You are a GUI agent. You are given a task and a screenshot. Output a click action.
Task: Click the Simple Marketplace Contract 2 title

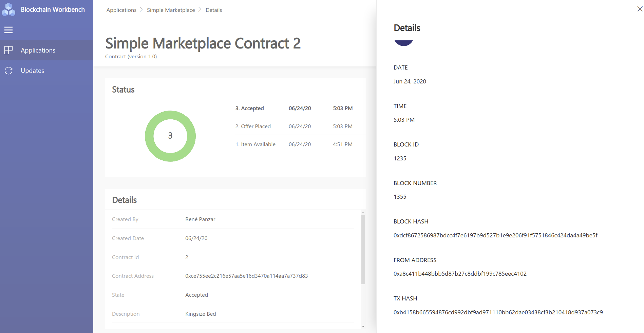tap(203, 43)
